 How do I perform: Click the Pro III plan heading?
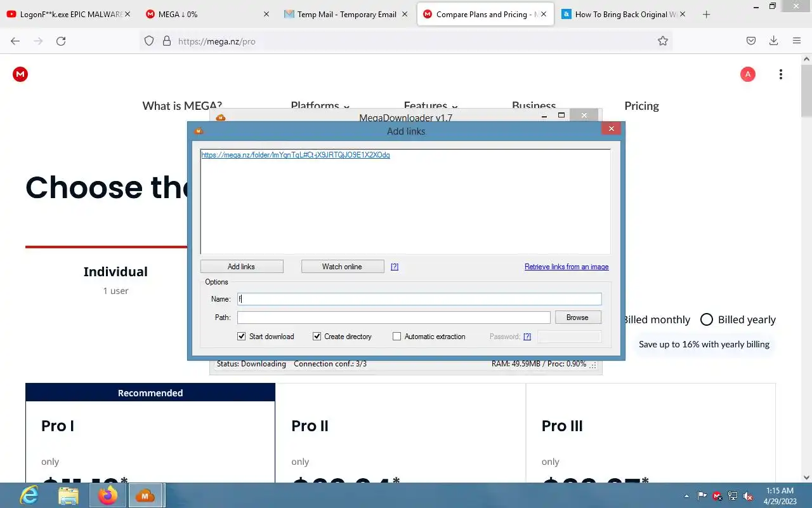tap(562, 426)
